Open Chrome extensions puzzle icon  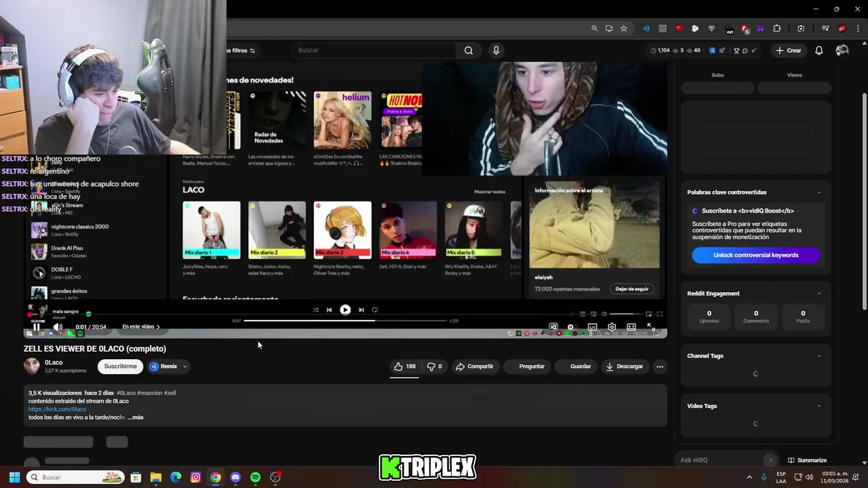point(776,28)
